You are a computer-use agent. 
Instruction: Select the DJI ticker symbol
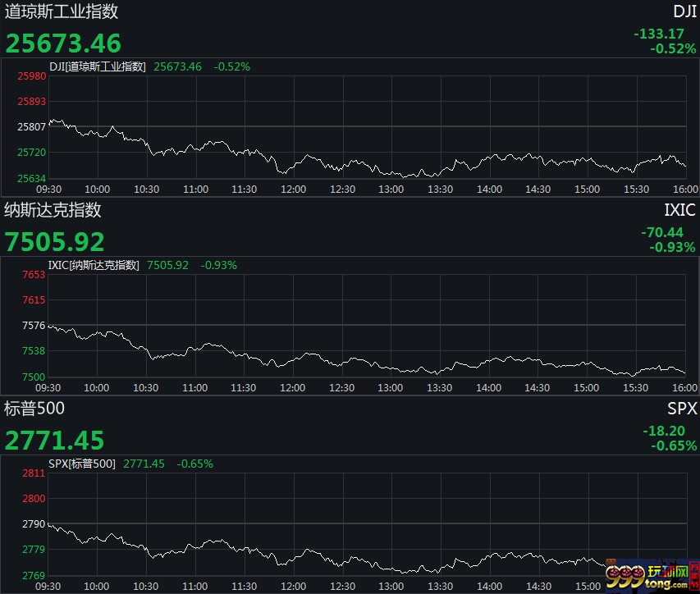tap(685, 11)
